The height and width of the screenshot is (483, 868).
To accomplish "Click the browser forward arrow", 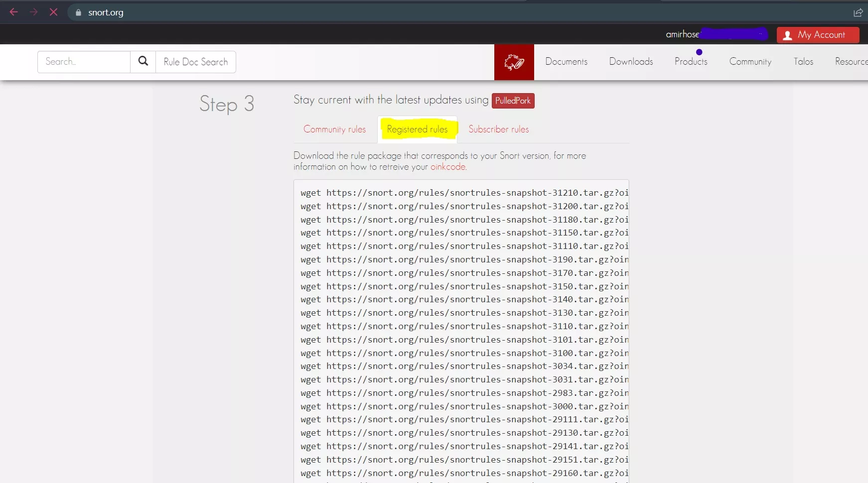I will [x=33, y=12].
